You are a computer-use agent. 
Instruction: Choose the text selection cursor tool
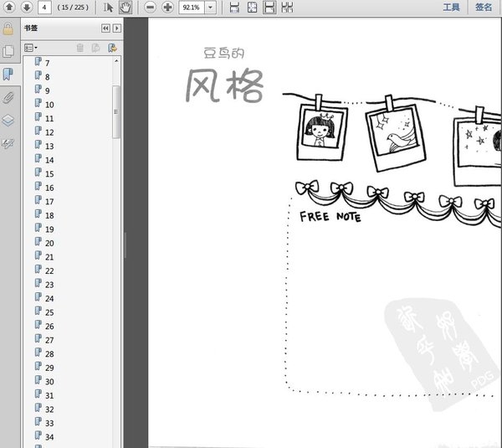[x=109, y=7]
